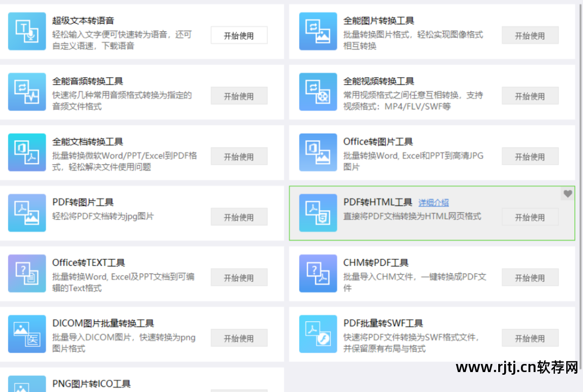The image size is (583, 392).
Task: Select the Office转TEXT工具 title
Action: click(x=89, y=263)
